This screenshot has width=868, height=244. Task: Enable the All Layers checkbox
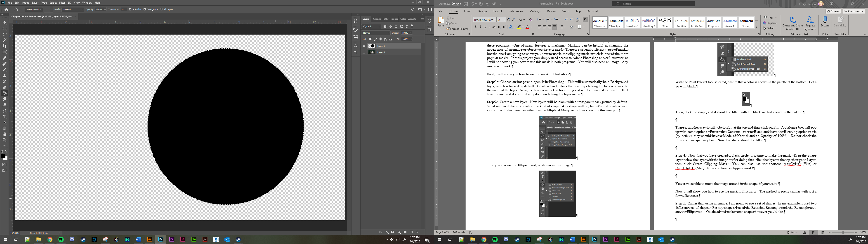[161, 9]
